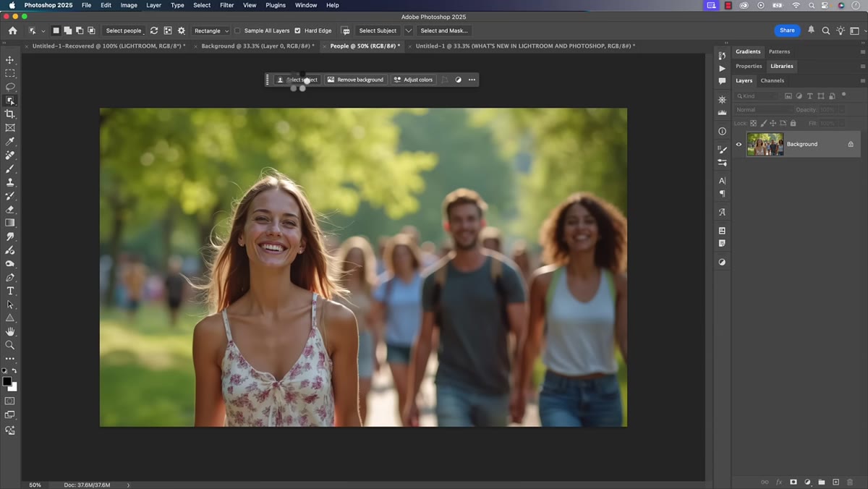The image size is (868, 489).
Task: Click Remove background in contextual bar
Action: pyautogui.click(x=355, y=80)
